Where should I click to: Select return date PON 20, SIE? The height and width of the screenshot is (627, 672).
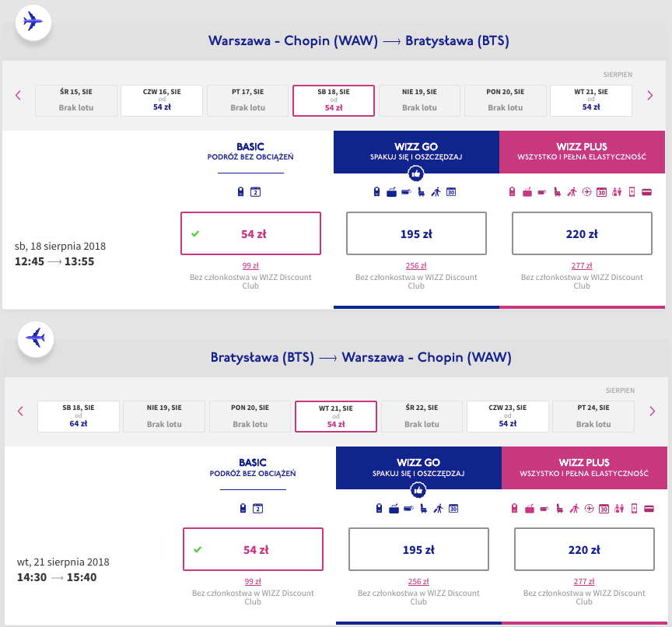(250, 416)
